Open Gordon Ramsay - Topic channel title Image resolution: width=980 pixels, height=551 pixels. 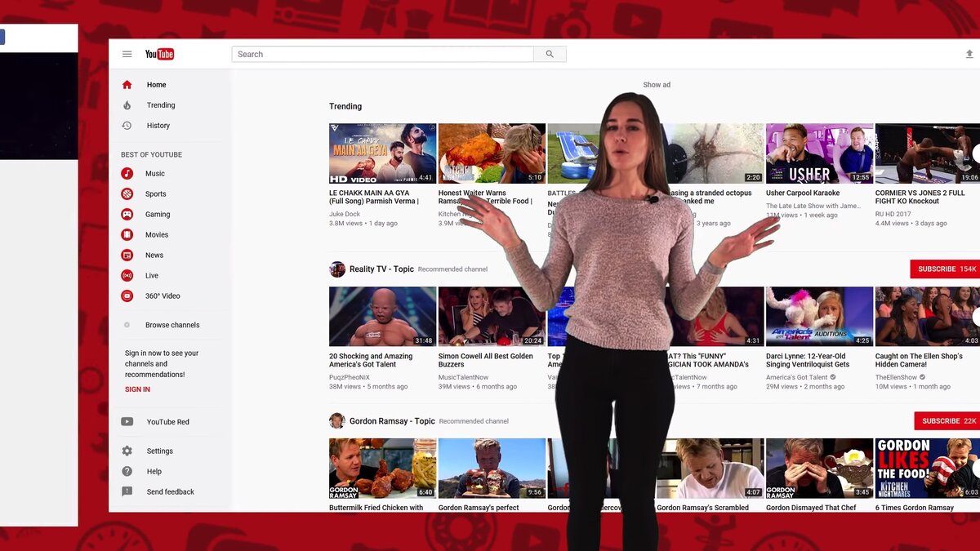(392, 421)
